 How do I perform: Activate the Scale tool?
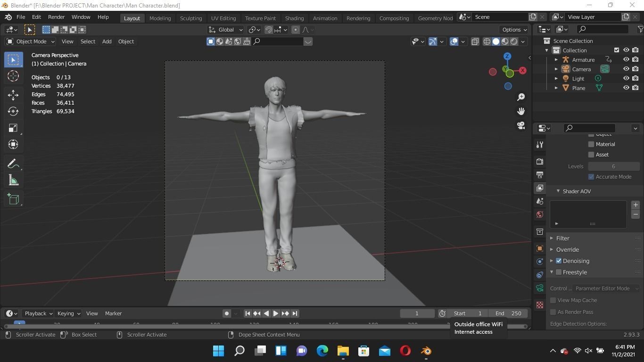pos(13,128)
